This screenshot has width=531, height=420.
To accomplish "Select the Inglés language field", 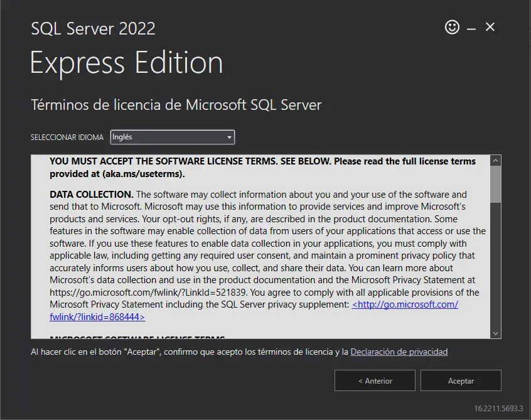I will tap(157, 137).
